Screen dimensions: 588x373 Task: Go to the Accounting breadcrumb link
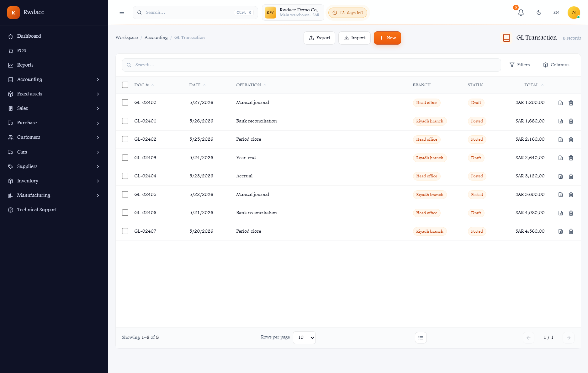pyautogui.click(x=156, y=37)
